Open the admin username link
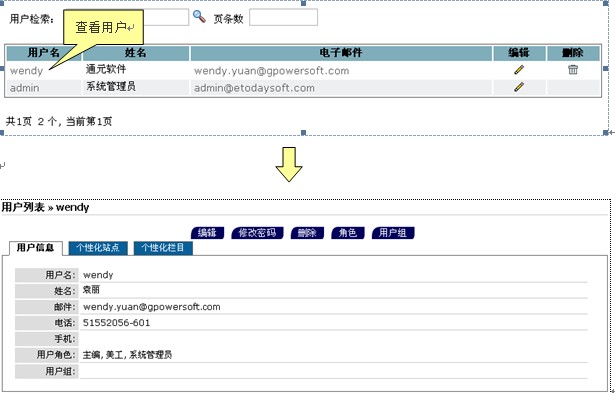 pyautogui.click(x=24, y=88)
